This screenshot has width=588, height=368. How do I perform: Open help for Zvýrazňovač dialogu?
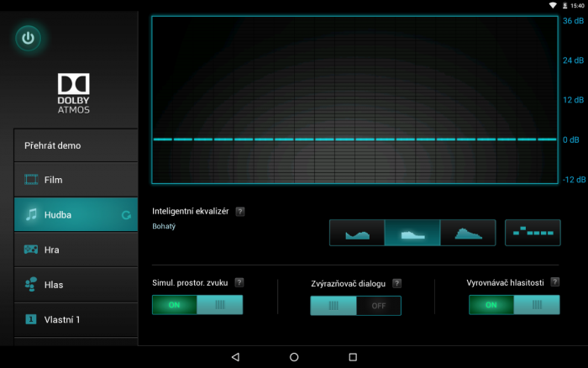tap(396, 284)
